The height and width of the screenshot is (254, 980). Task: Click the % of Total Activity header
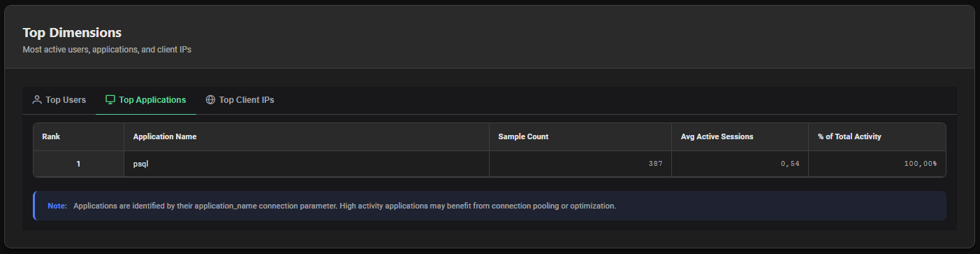click(x=877, y=136)
